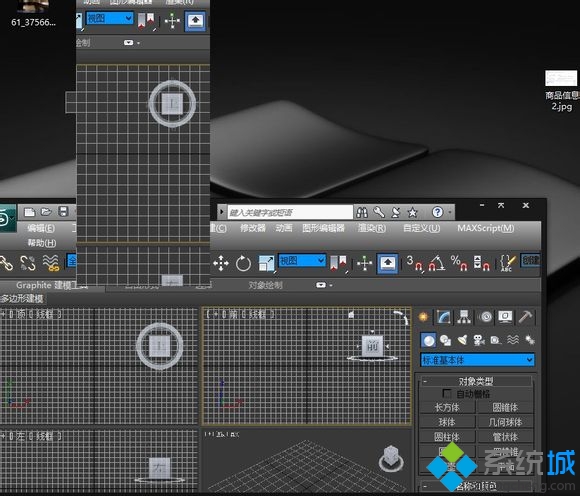Toggle ribbon minimize button in upper detached fragment
Screen dimensions: 580x496
tap(128, 43)
